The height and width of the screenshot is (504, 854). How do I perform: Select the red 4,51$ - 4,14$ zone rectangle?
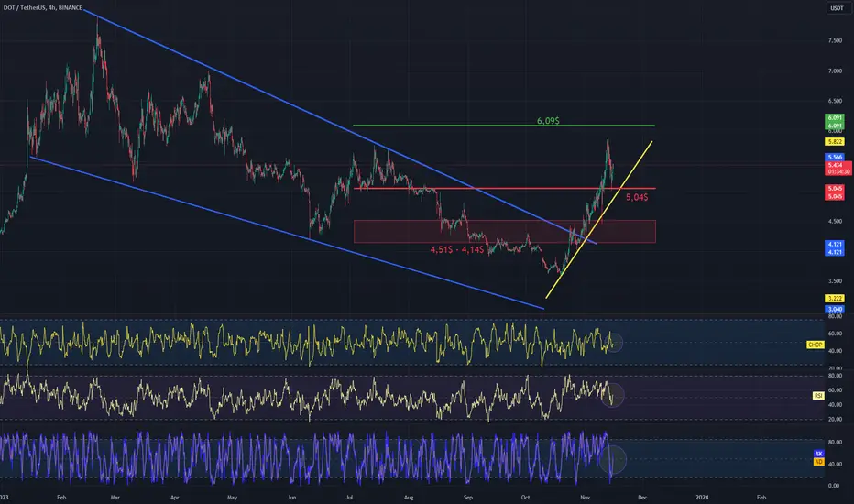[x=504, y=231]
